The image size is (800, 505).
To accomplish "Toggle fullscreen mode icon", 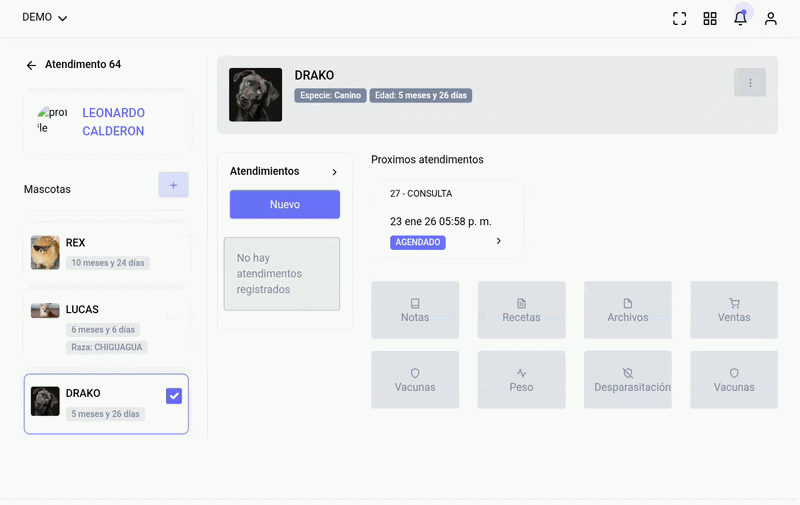I will click(x=679, y=19).
